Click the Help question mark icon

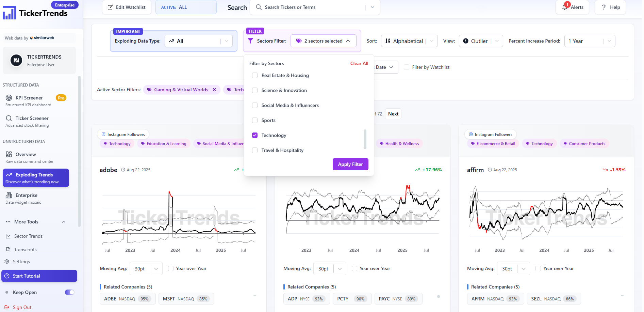click(604, 7)
